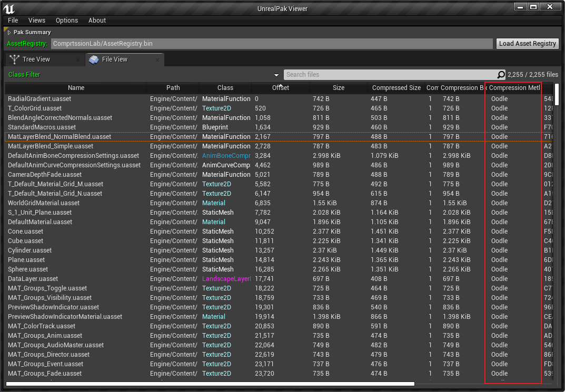The width and height of the screenshot is (565, 392).
Task: Switch to the Tree View tab
Action: (x=45, y=59)
